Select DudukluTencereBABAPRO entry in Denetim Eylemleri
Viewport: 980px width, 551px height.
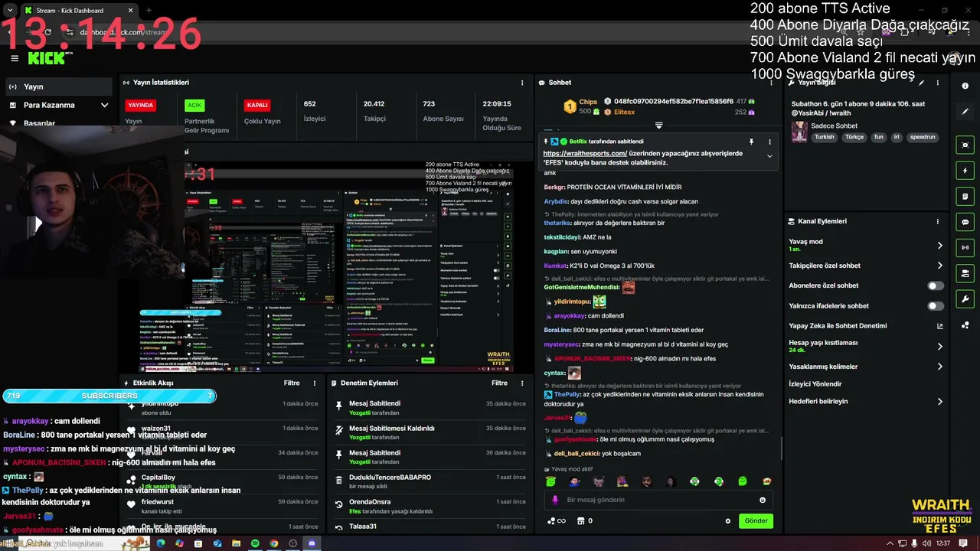390,478
